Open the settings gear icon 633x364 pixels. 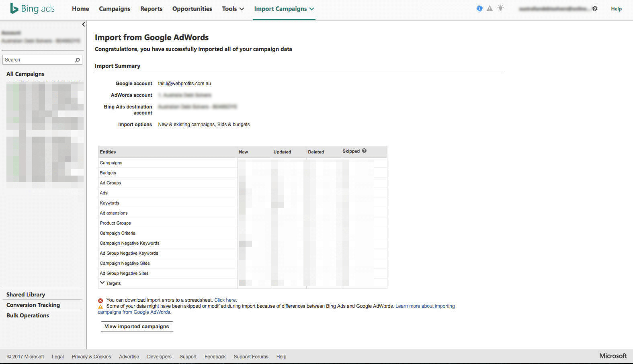coord(595,8)
